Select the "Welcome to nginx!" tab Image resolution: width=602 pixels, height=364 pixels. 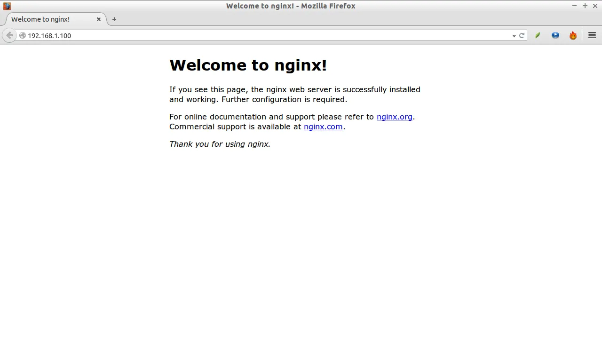(x=47, y=19)
